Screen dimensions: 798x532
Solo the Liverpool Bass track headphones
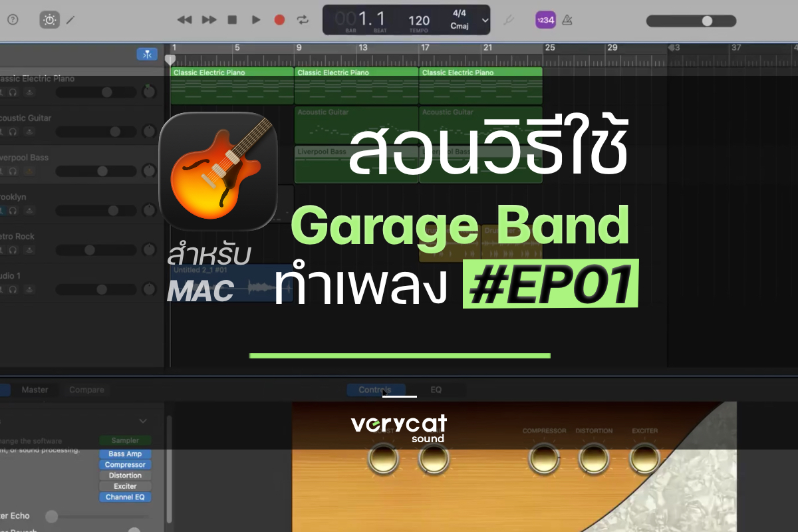[x=13, y=171]
